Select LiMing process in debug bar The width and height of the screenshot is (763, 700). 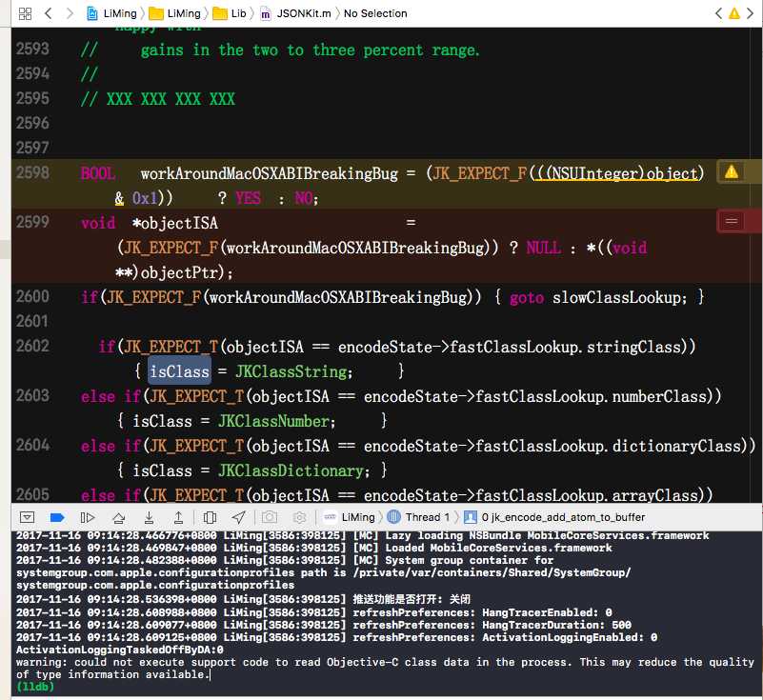[x=349, y=517]
